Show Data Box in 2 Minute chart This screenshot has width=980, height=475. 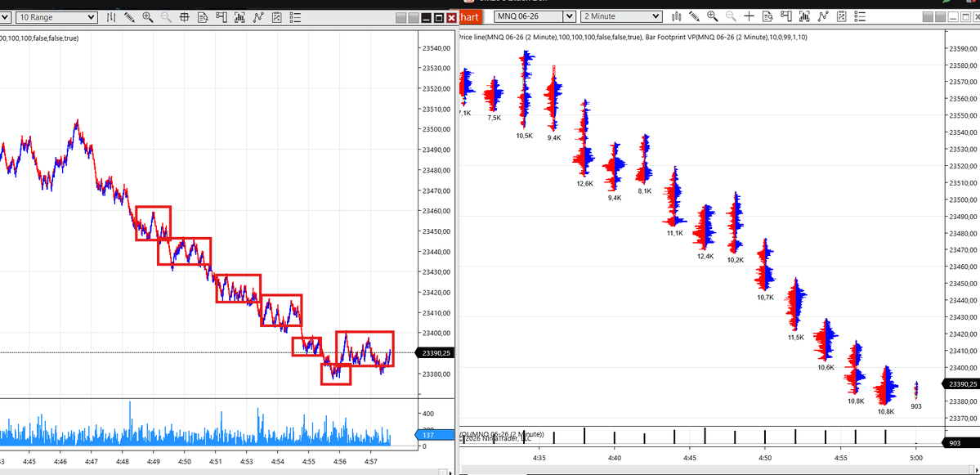pyautogui.click(x=767, y=16)
